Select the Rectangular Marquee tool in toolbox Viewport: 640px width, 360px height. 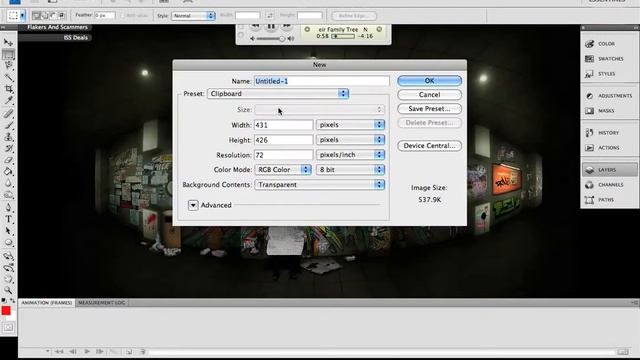tap(8, 54)
